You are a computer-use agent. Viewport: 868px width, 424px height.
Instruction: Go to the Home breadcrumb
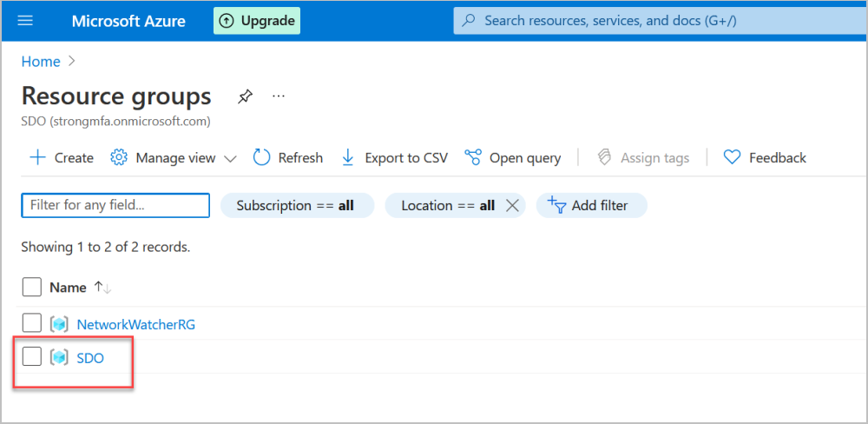click(x=41, y=62)
